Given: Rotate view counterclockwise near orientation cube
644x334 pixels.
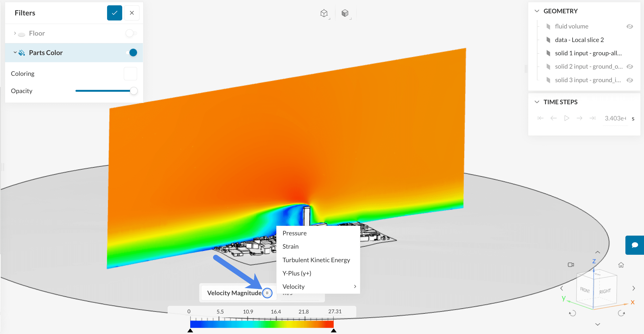Looking at the screenshot, I should [x=572, y=313].
